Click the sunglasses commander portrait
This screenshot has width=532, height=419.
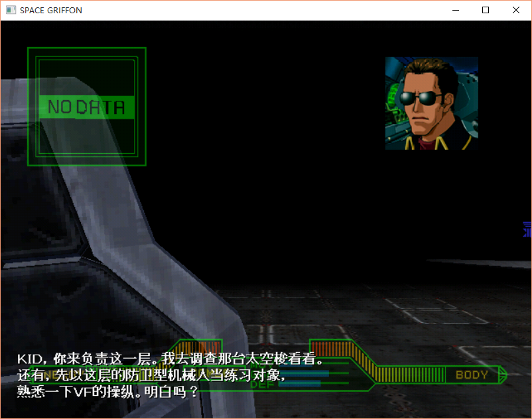[432, 103]
